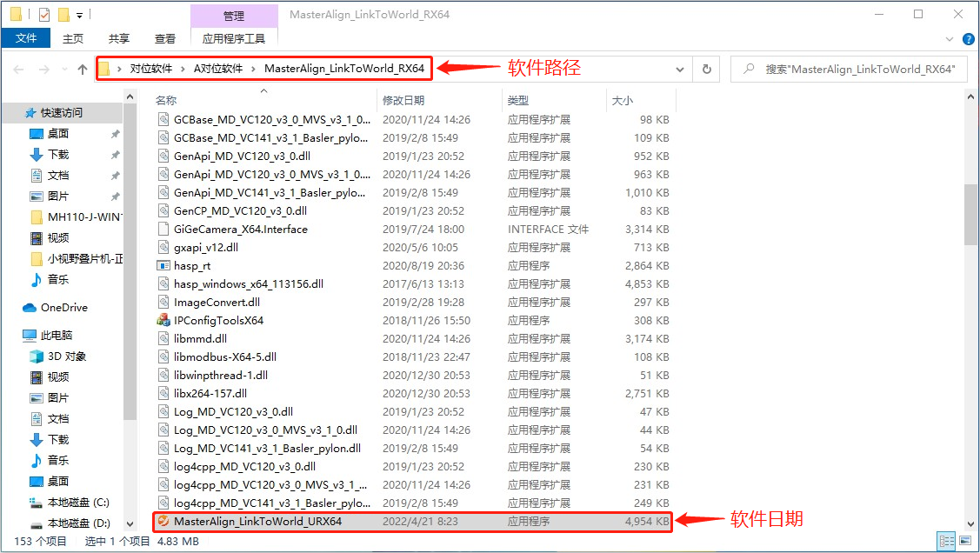980x553 pixels.
Task: Click the refresh button beside address bar
Action: coord(707,70)
